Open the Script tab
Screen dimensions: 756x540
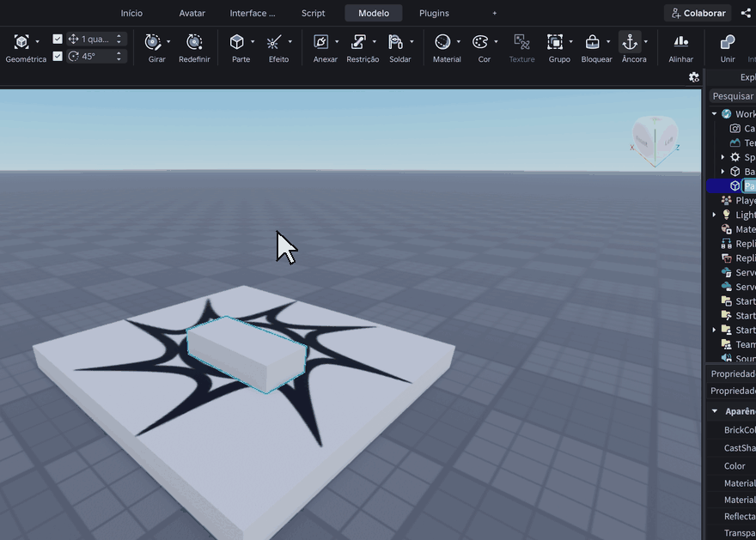pyautogui.click(x=313, y=13)
